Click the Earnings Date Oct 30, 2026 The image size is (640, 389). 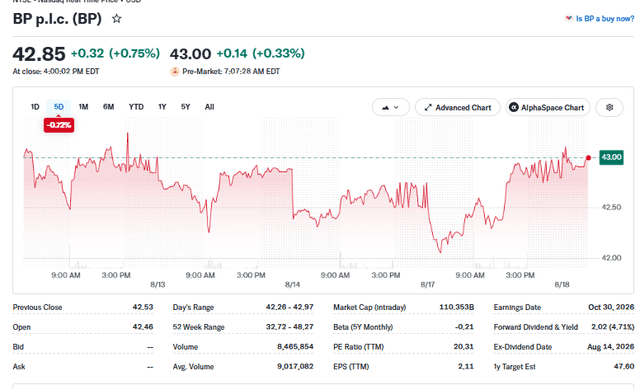tap(611, 307)
